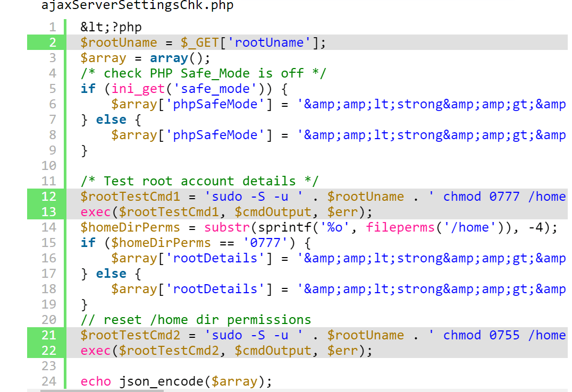Viewport: 572px width, 392px height.
Task: Click the ajaxServerSettingsChk.php file name heading
Action: 137,6
